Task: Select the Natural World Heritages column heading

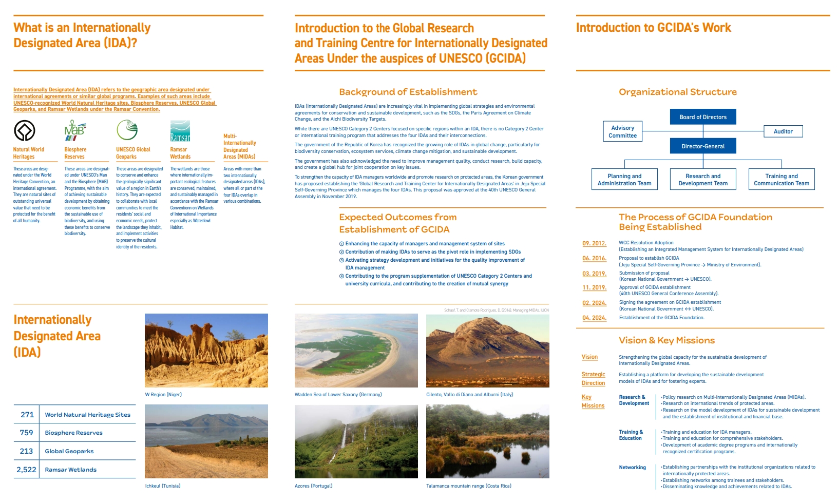Action: (29, 153)
